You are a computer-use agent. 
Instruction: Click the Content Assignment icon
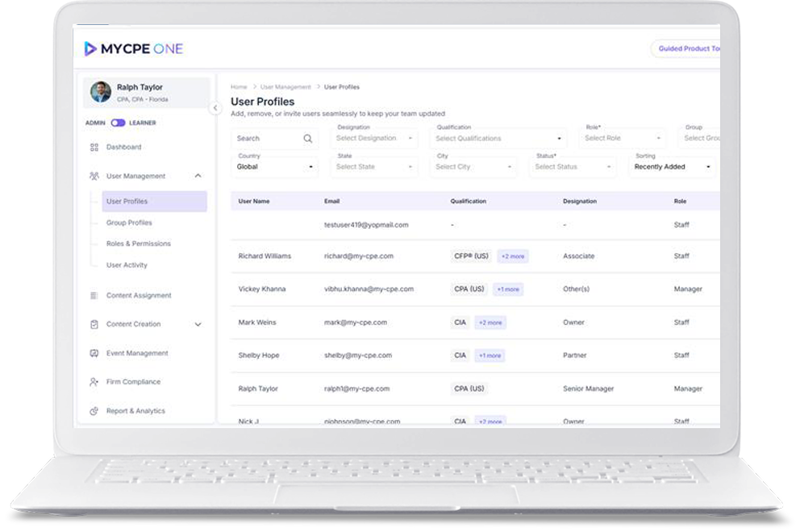pos(94,295)
